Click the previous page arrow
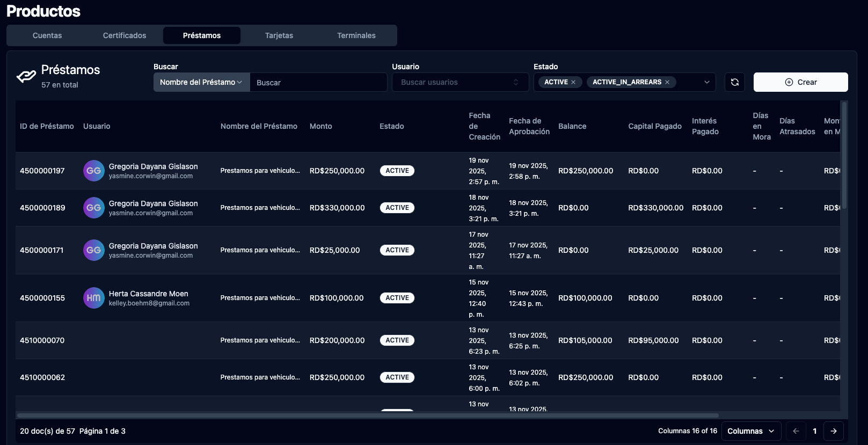Image resolution: width=868 pixels, height=445 pixels. coord(796,431)
